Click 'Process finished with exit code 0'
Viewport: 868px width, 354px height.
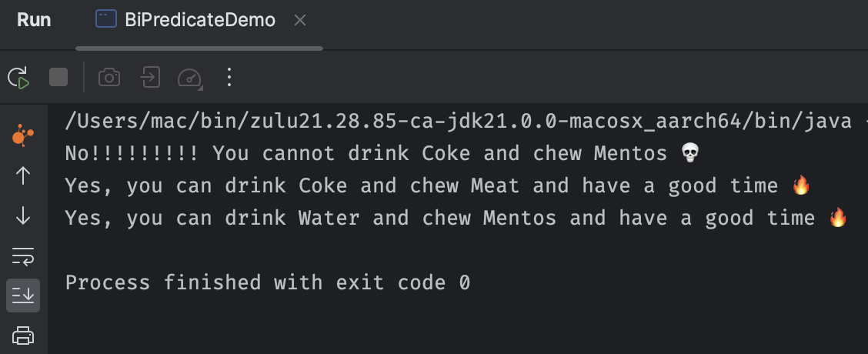pos(268,282)
